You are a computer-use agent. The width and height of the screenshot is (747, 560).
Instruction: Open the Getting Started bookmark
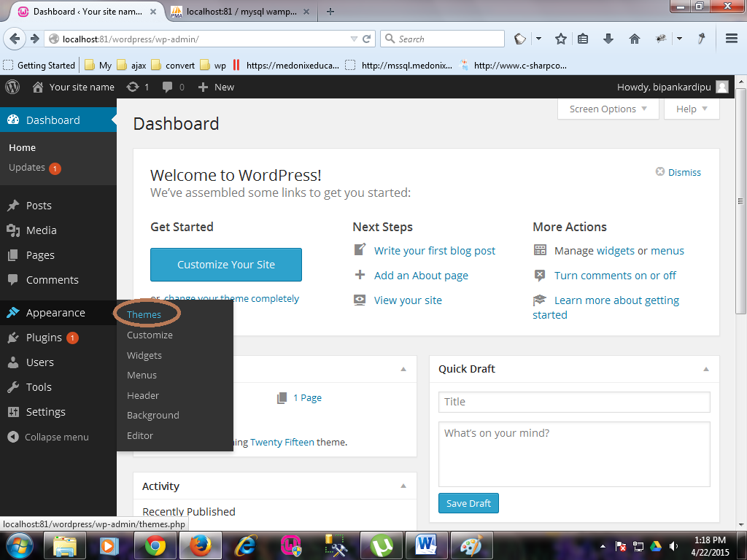pyautogui.click(x=39, y=65)
